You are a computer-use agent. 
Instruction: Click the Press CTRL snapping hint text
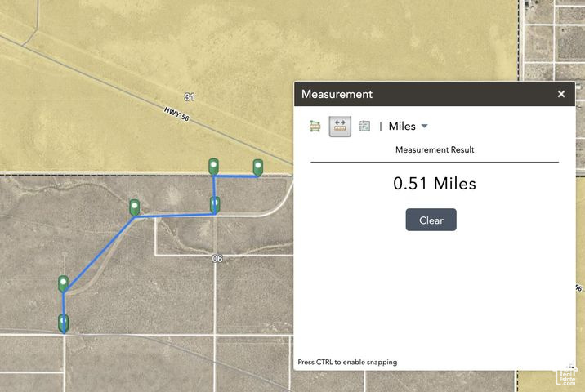(x=347, y=362)
